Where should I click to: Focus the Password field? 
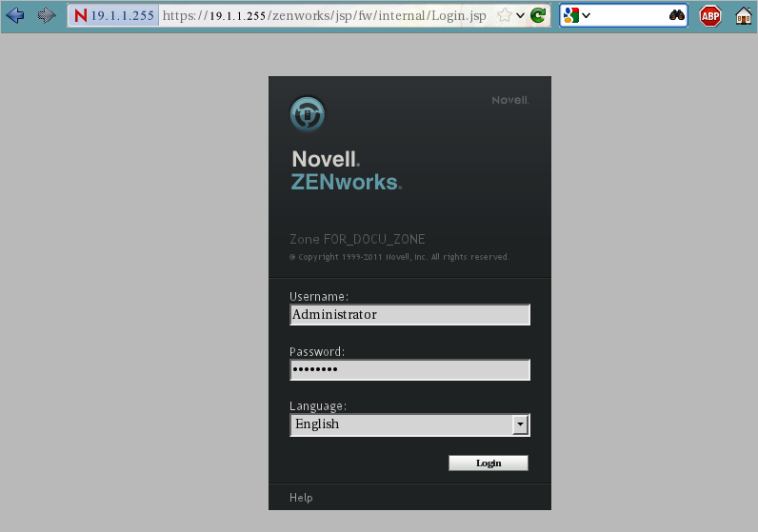coord(409,369)
